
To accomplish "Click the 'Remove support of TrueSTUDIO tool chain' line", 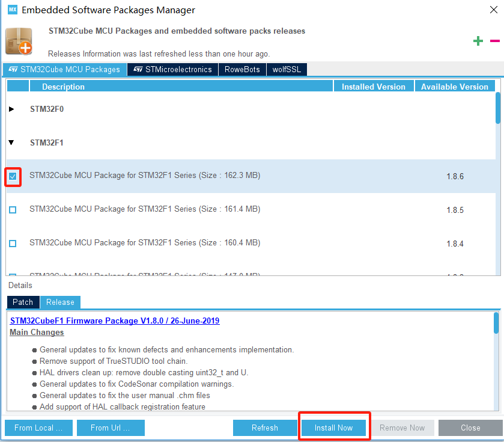I will click(x=114, y=361).
